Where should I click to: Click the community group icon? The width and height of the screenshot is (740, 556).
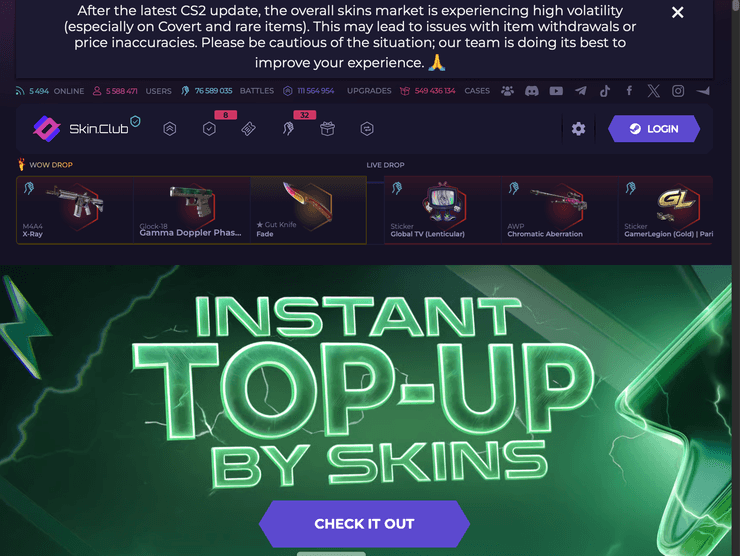(507, 91)
